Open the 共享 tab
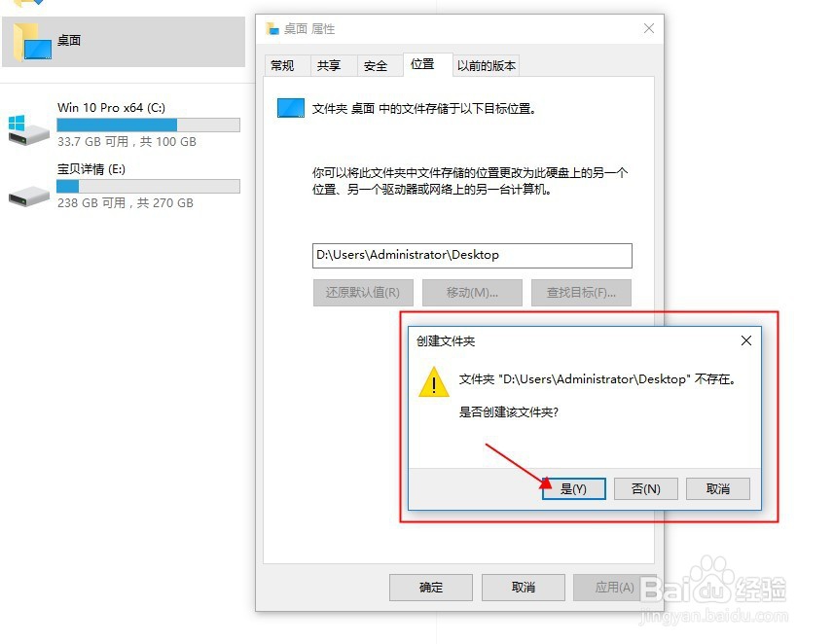The height and width of the screenshot is (644, 833). coord(328,66)
